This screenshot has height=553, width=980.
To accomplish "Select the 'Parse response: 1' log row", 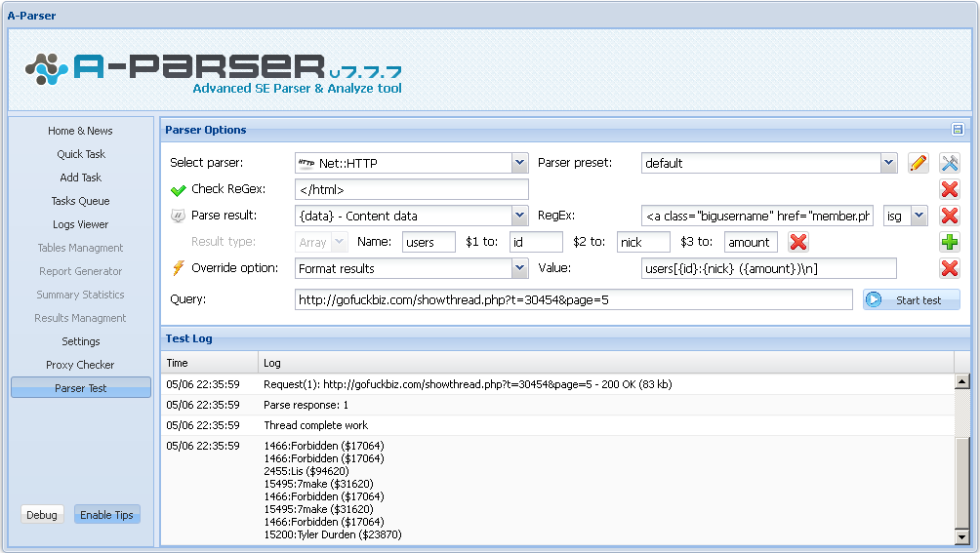I will (557, 405).
